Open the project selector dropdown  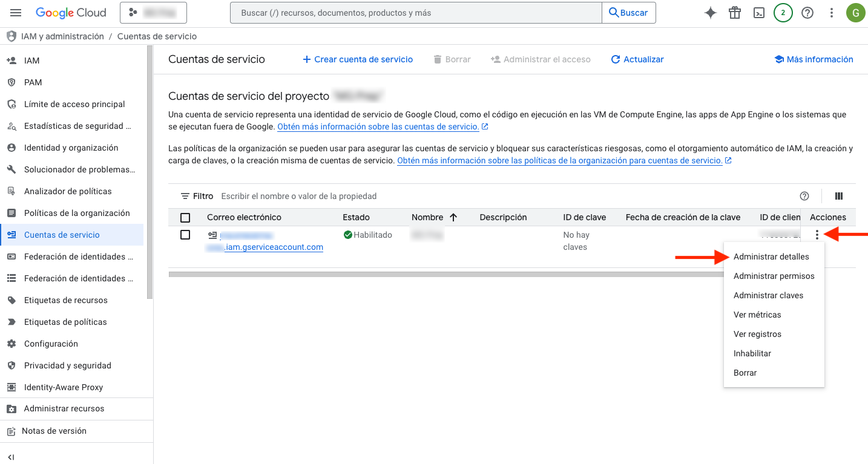click(153, 13)
